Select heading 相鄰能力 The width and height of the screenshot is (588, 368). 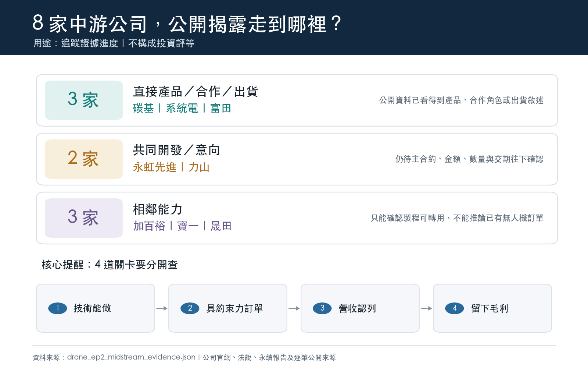point(158,209)
